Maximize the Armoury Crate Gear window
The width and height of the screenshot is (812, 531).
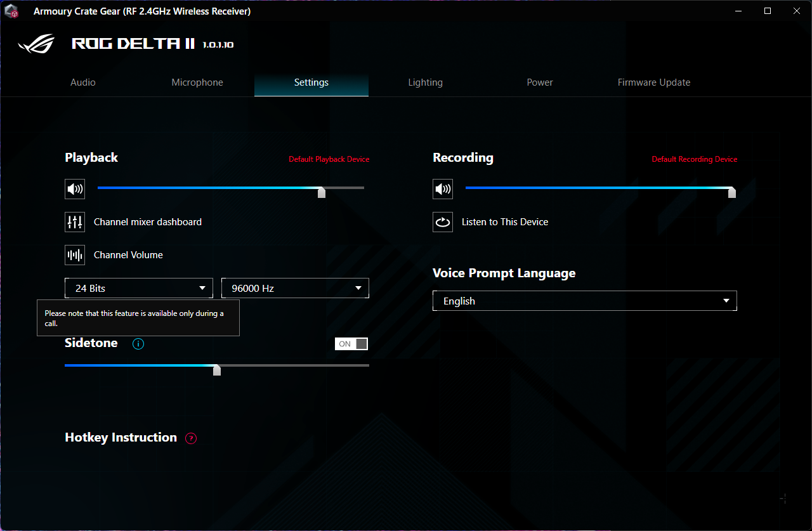tap(768, 11)
